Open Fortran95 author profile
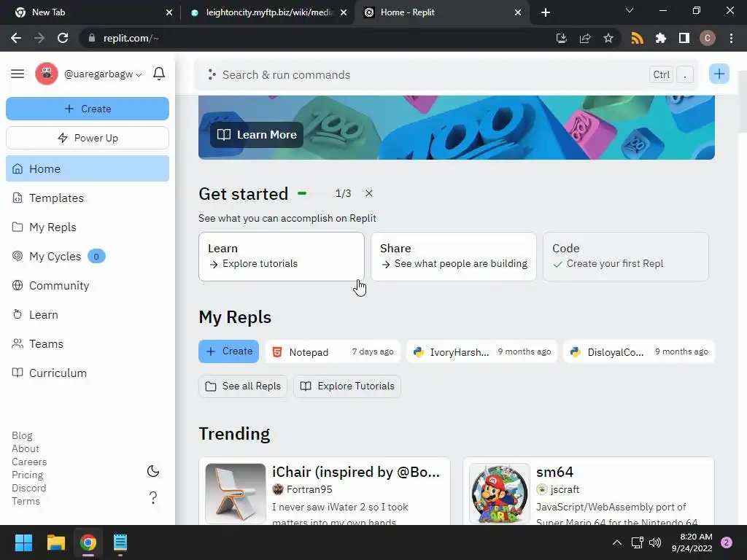747x560 pixels. (x=302, y=489)
